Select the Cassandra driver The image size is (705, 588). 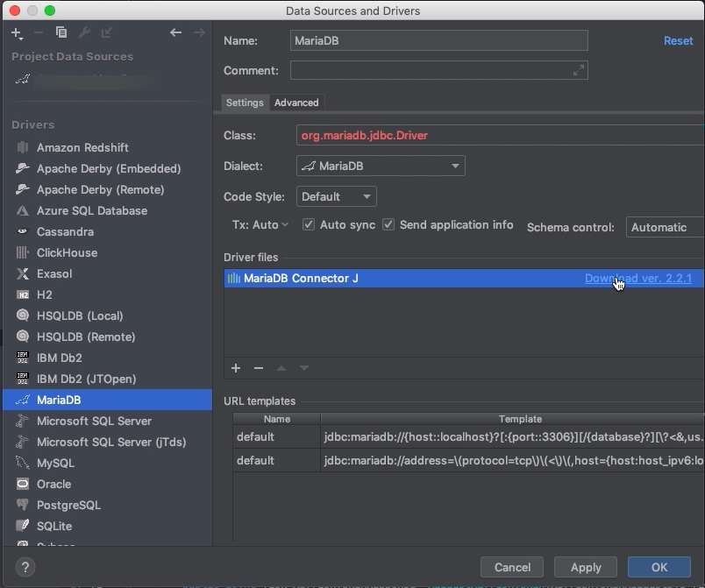107,231
